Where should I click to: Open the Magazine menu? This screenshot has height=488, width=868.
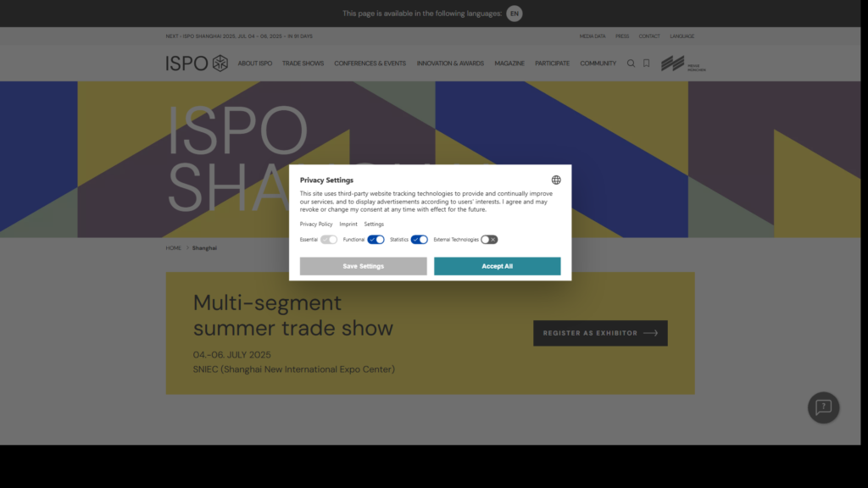coord(509,64)
